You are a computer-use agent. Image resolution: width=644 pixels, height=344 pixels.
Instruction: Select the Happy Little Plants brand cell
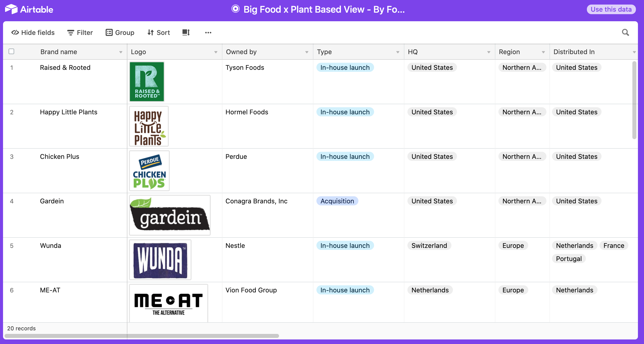click(x=65, y=126)
